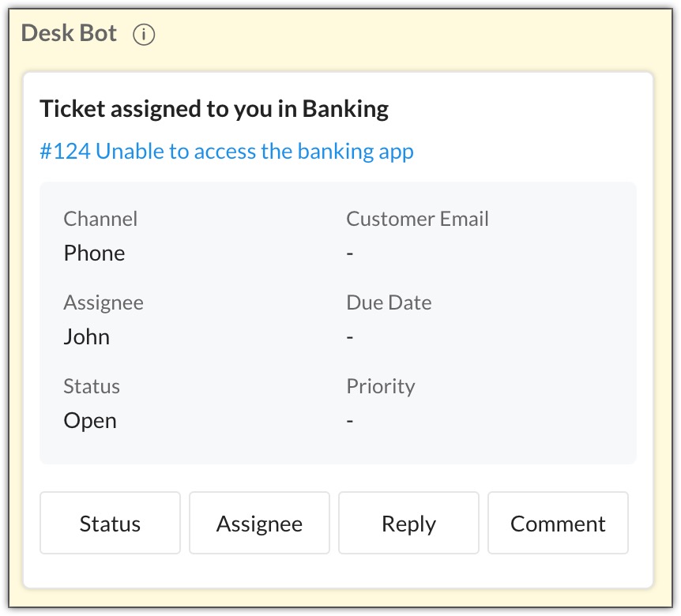The image size is (681, 616).
Task: Click the empty dash under Customer Email
Action: click(x=350, y=253)
